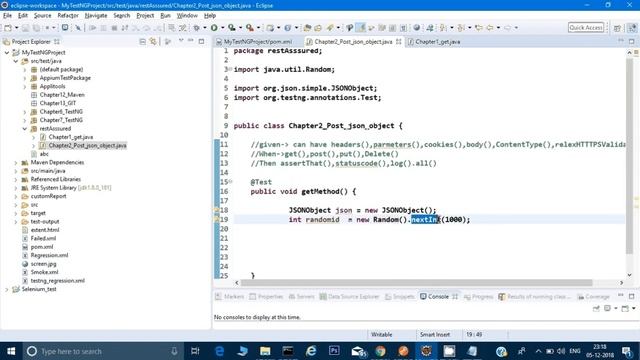Click the green Run button in toolbar
Screen dimensions: 640x360
pyautogui.click(x=214, y=28)
